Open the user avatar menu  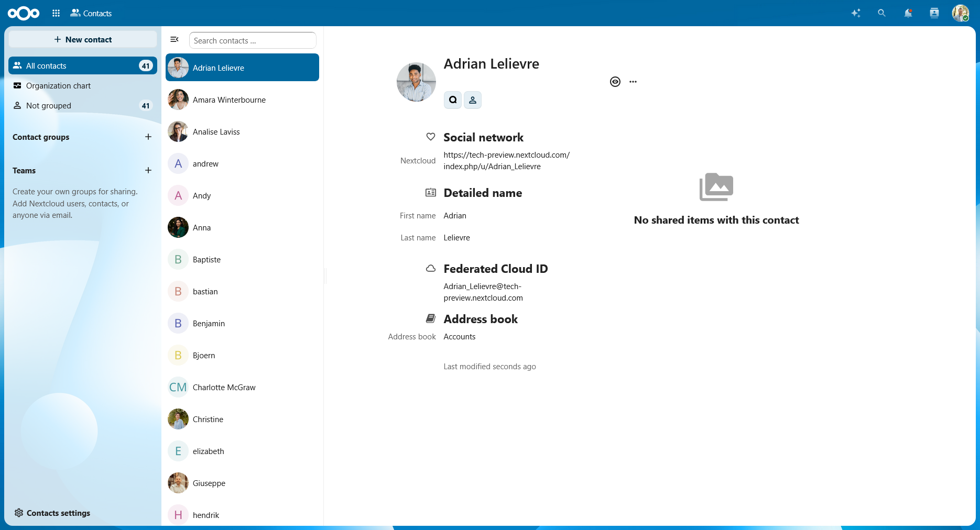[x=961, y=13]
